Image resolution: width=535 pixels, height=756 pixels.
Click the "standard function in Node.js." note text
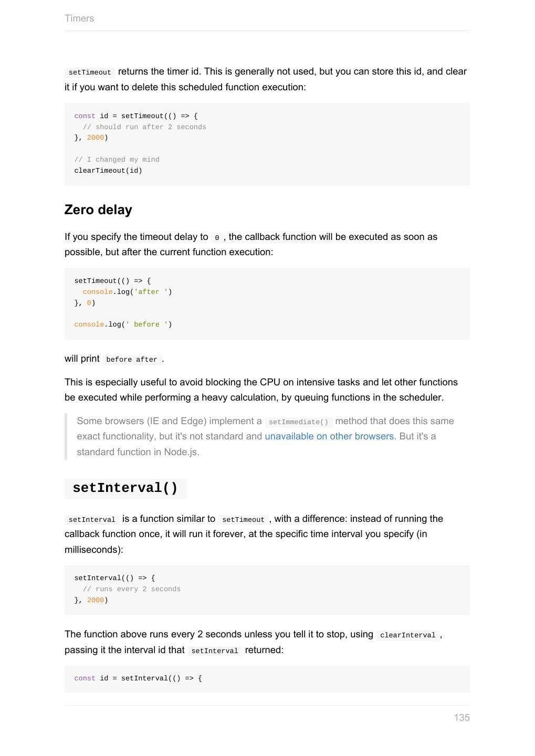pos(138,452)
